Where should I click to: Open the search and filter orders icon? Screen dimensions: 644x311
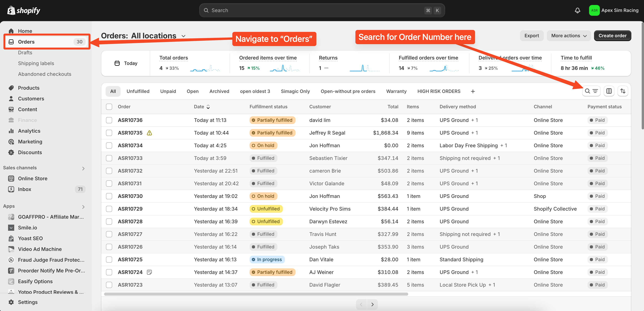(591, 91)
